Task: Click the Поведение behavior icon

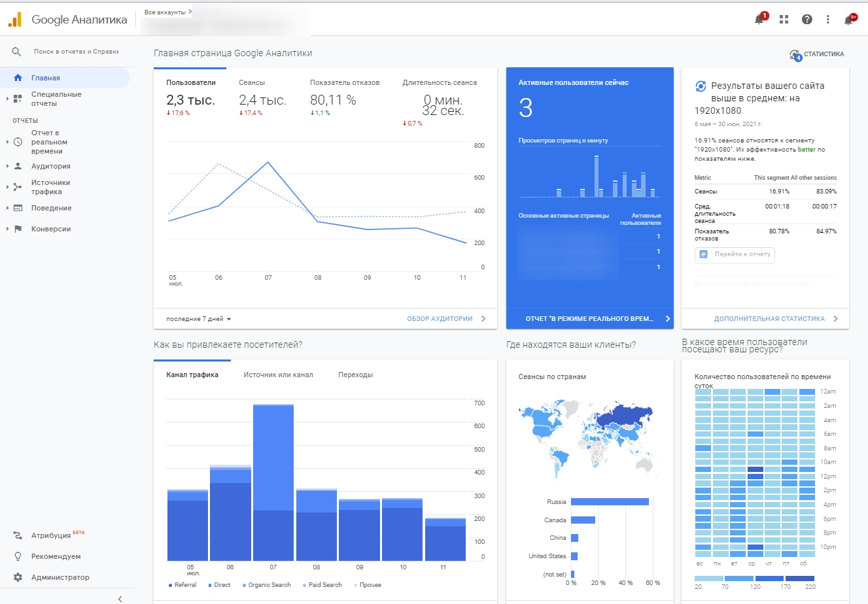Action: 18,208
